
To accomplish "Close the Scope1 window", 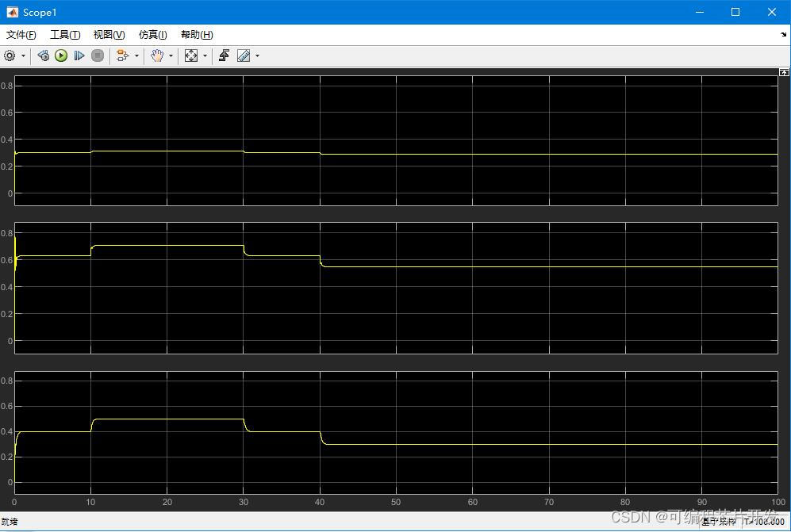I will (x=772, y=12).
